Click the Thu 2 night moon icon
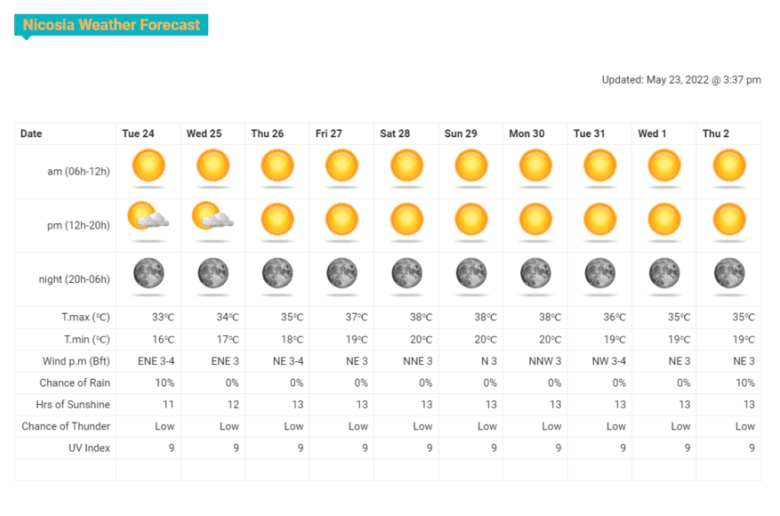Viewport: 780px width, 516px height. pyautogui.click(x=729, y=273)
